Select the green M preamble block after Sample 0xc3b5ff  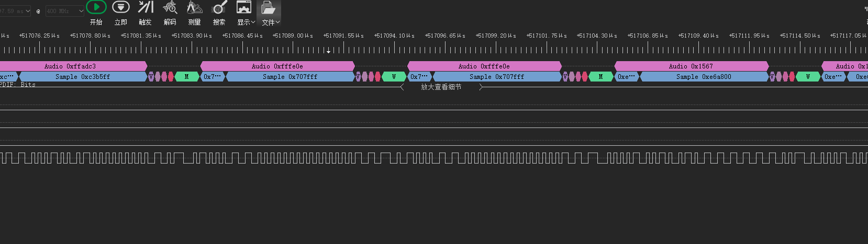pos(187,77)
